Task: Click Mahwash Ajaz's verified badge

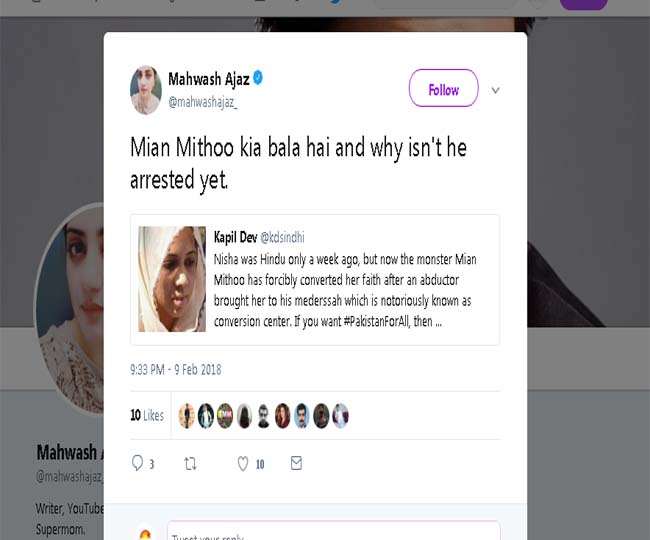Action: click(x=258, y=77)
